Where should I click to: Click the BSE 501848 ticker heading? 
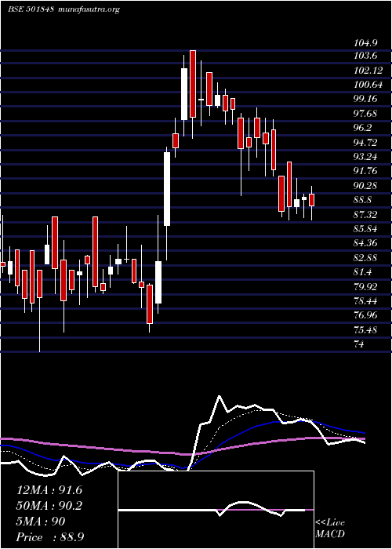pyautogui.click(x=31, y=9)
